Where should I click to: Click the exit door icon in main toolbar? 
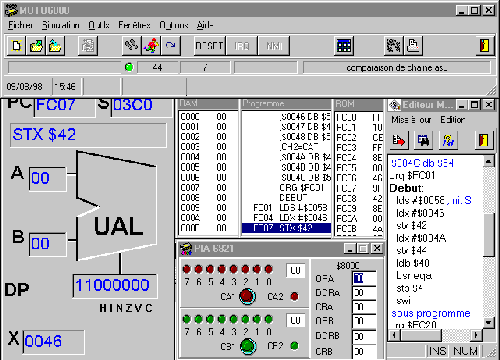(x=484, y=45)
